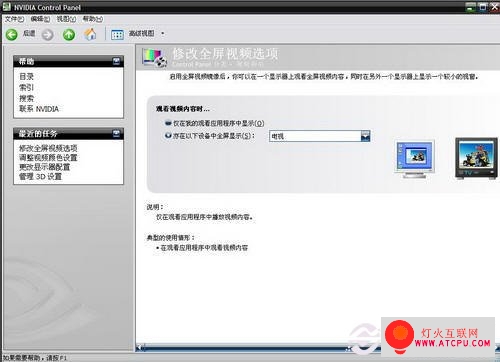The image size is (500, 362).
Task: Collapse the 最近的任务 sidebar panel
Action: (116, 134)
